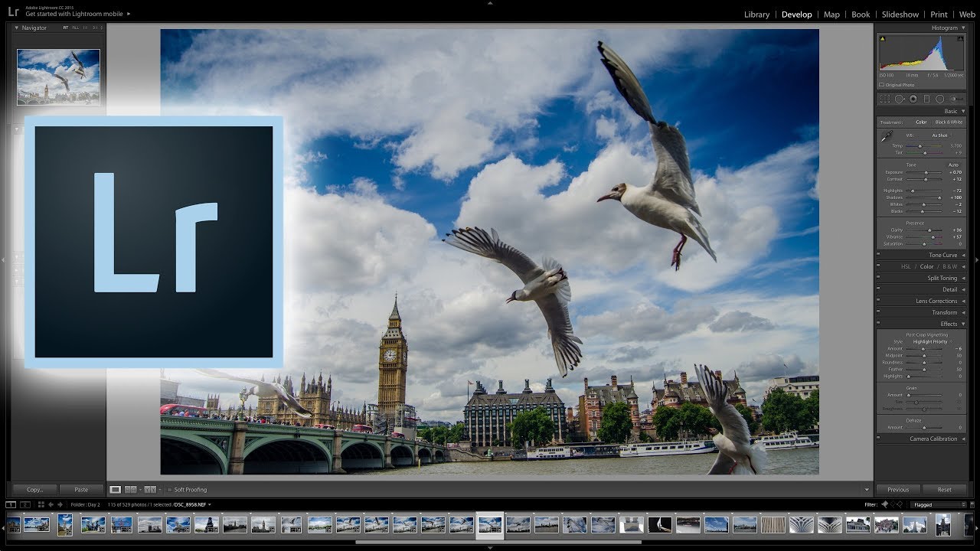Open the Map module
This screenshot has height=551, width=980.
(x=831, y=15)
